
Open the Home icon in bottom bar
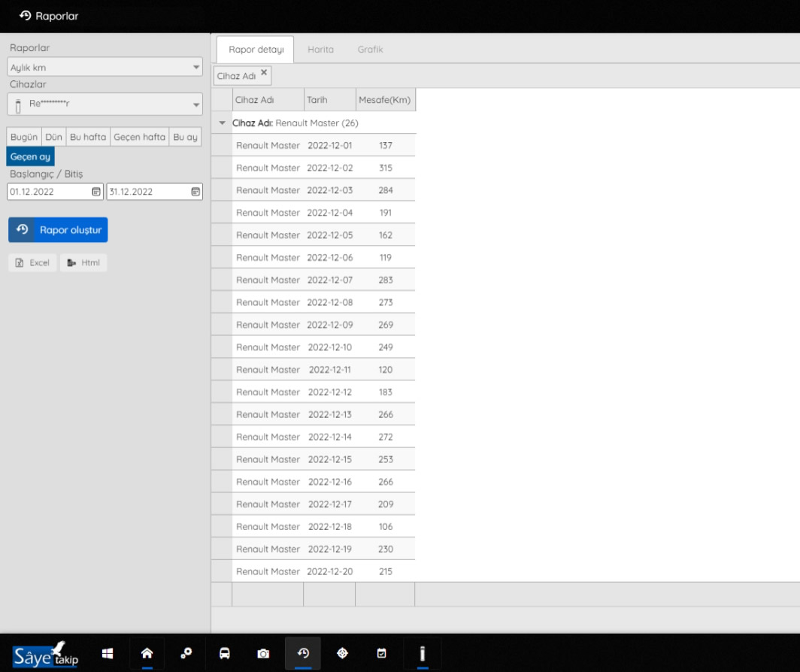(147, 653)
